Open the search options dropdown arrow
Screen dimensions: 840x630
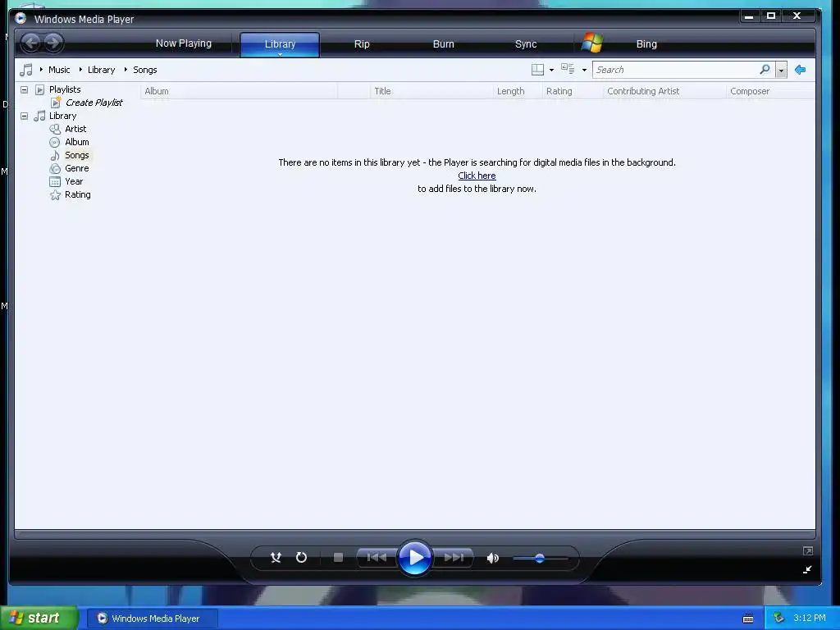click(781, 71)
